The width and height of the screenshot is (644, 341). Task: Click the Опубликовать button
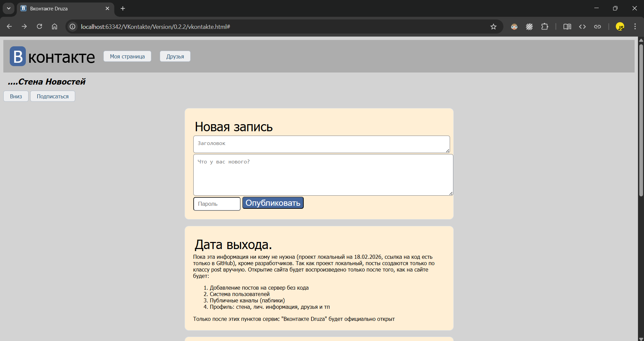(x=273, y=203)
